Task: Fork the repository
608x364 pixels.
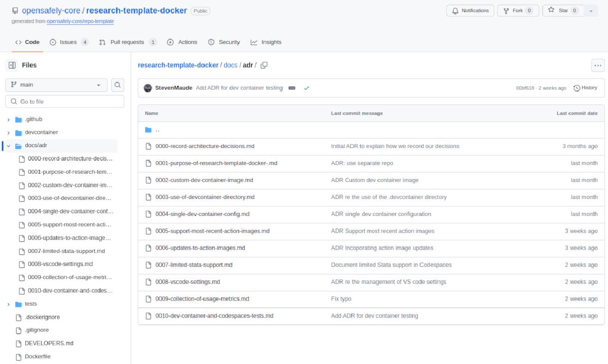Action: [x=517, y=10]
